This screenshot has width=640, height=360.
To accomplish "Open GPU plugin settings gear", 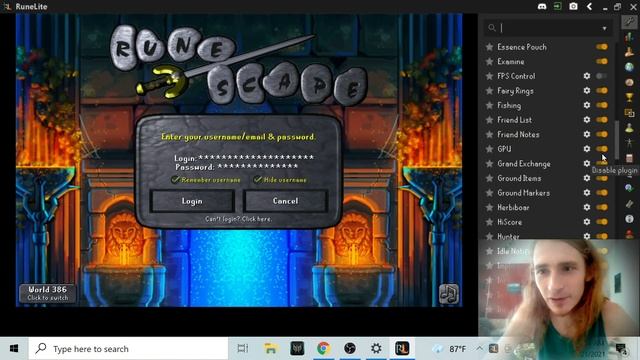I will click(587, 149).
